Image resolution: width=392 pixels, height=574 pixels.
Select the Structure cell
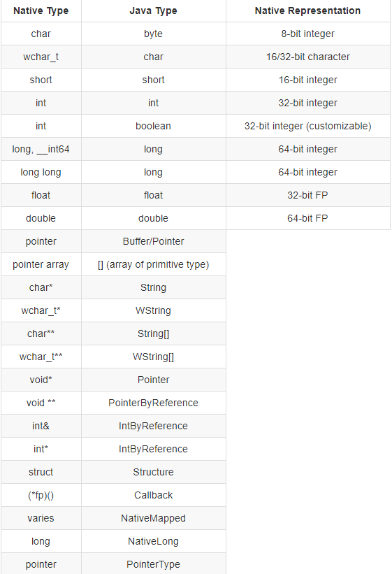pos(153,472)
